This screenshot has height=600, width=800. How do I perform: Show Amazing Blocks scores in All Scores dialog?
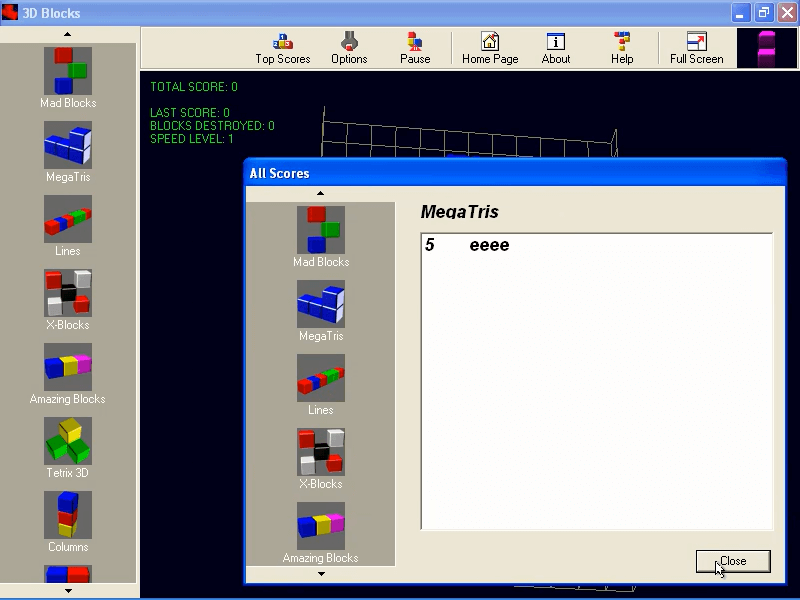click(321, 533)
